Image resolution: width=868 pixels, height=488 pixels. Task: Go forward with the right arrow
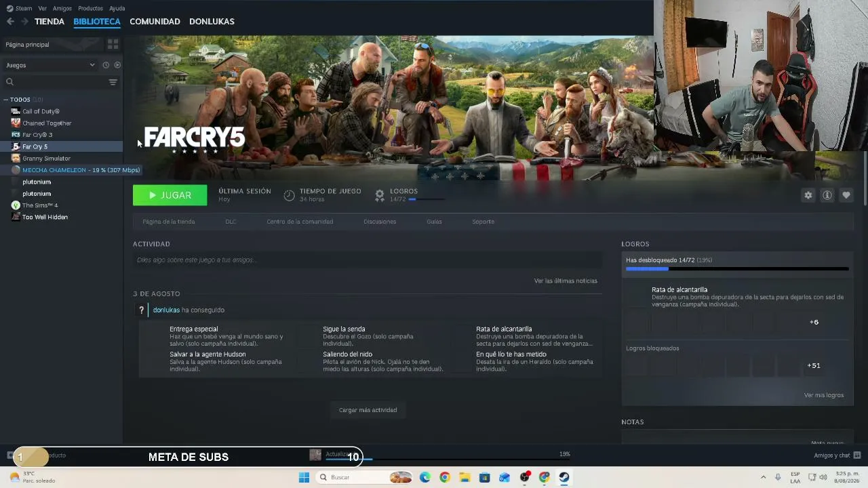coord(24,22)
